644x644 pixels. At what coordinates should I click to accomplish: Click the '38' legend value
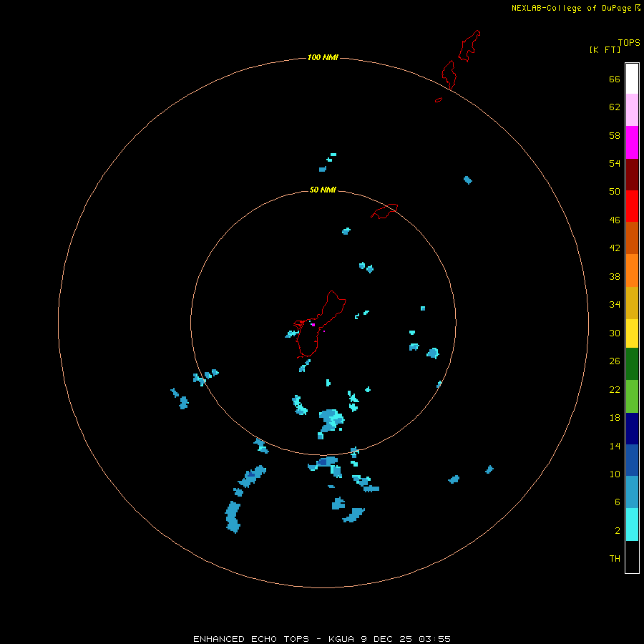(x=615, y=276)
